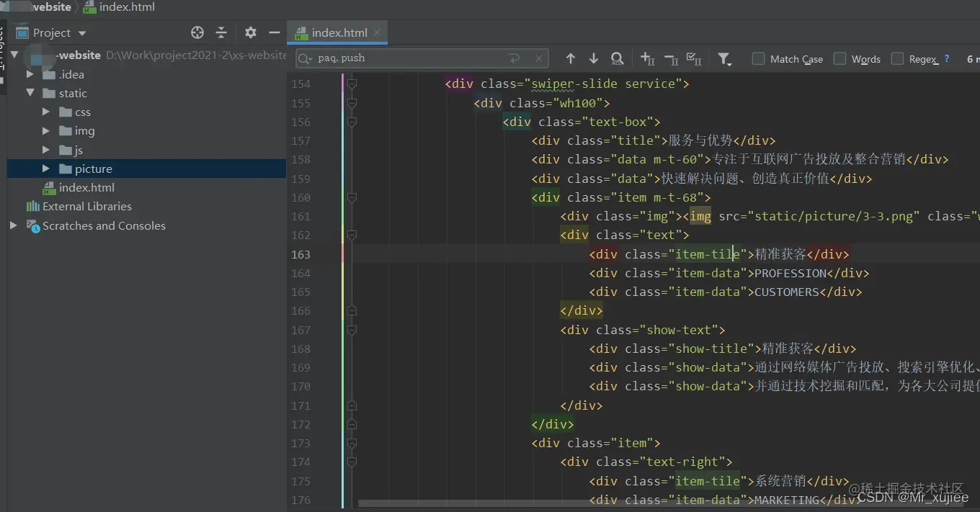
Task: Click line number 163 in the gutter
Action: click(300, 254)
